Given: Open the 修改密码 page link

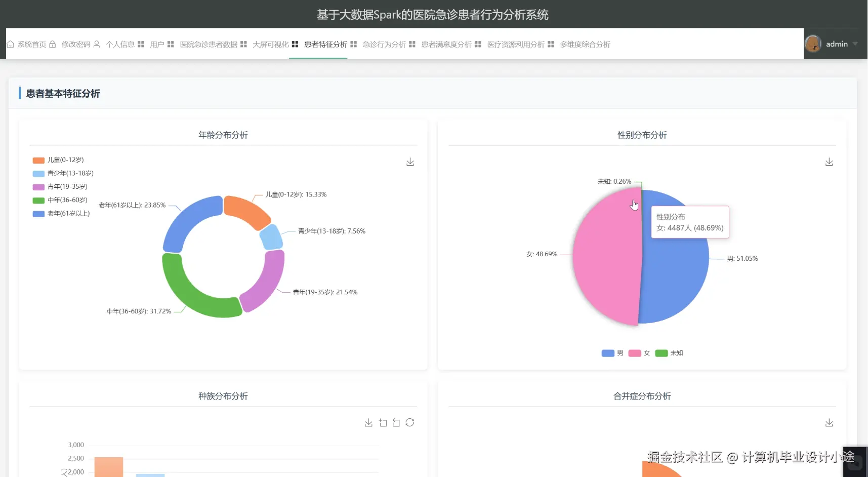Looking at the screenshot, I should (x=75, y=44).
